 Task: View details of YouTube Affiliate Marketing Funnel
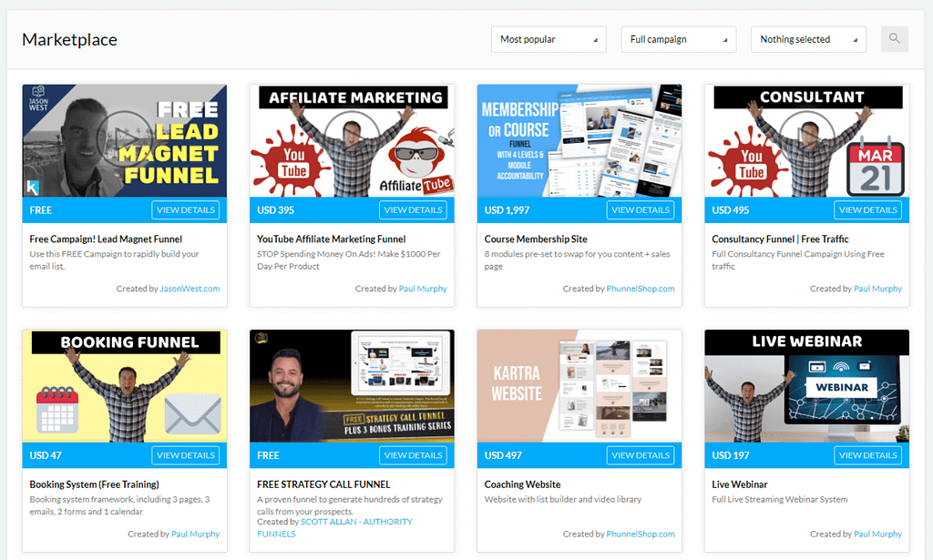tap(413, 209)
